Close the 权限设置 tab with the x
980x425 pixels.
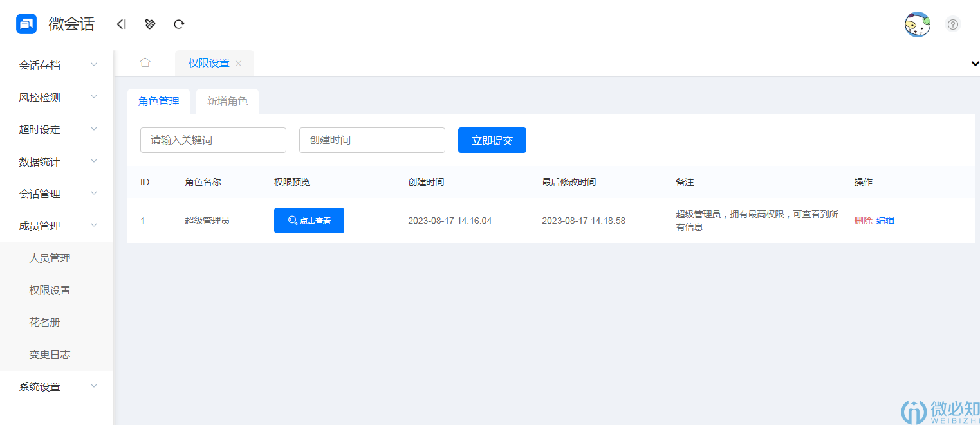pyautogui.click(x=238, y=63)
